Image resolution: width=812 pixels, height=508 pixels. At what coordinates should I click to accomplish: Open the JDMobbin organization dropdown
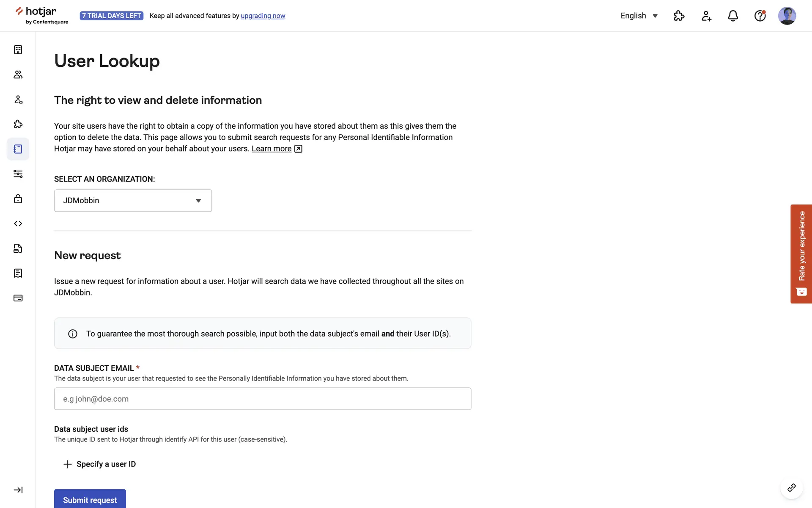click(x=133, y=201)
